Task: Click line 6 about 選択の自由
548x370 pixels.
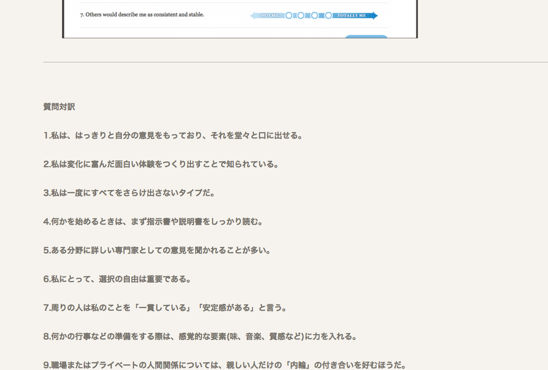Action: (x=117, y=279)
